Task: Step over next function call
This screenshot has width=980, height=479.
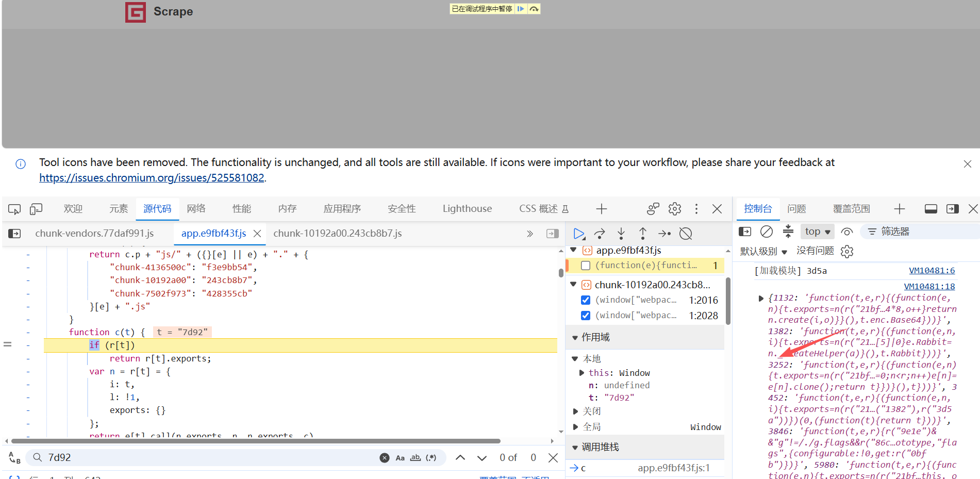Action: (x=600, y=234)
